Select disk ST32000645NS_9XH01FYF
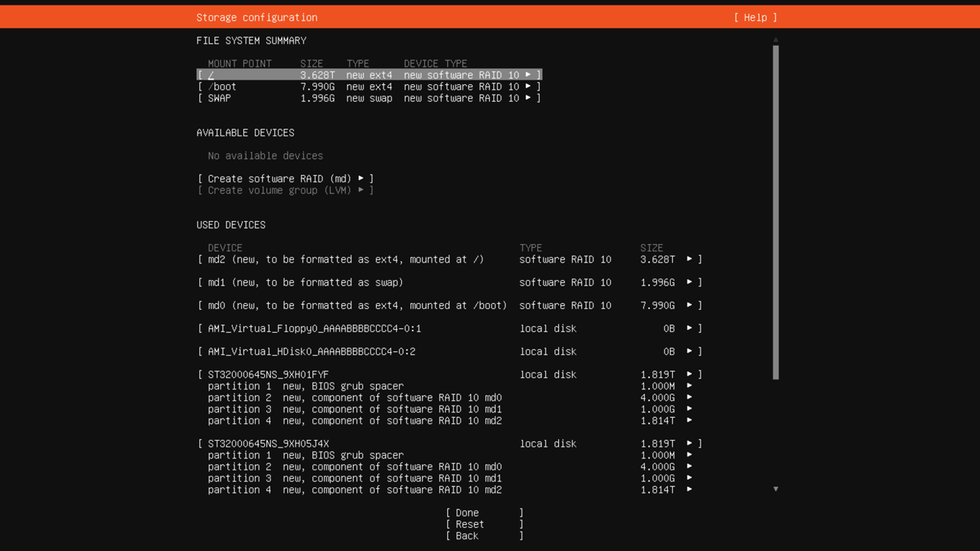Image resolution: width=980 pixels, height=551 pixels. 268,374
